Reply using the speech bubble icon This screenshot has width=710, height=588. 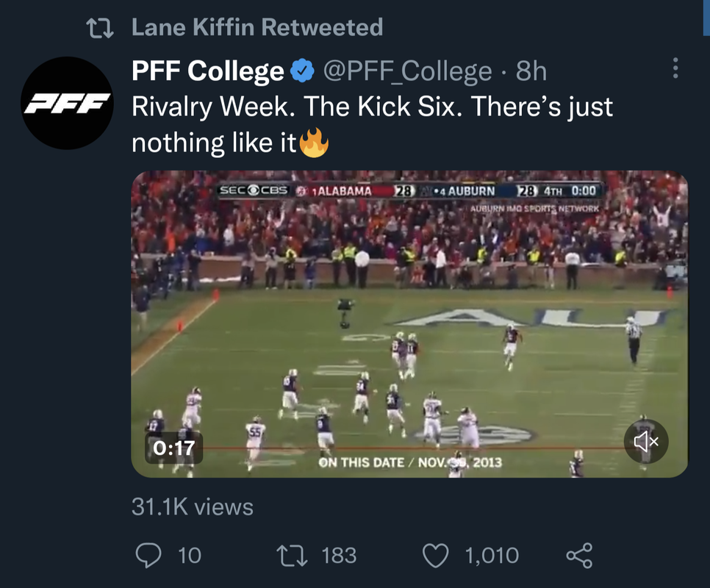pyautogui.click(x=148, y=556)
